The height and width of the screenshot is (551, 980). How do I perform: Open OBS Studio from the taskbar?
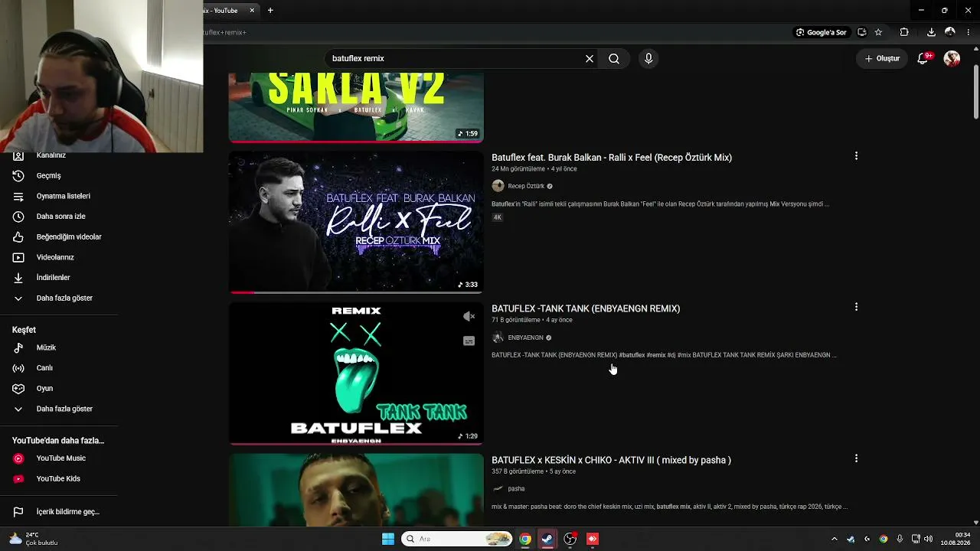coord(570,539)
